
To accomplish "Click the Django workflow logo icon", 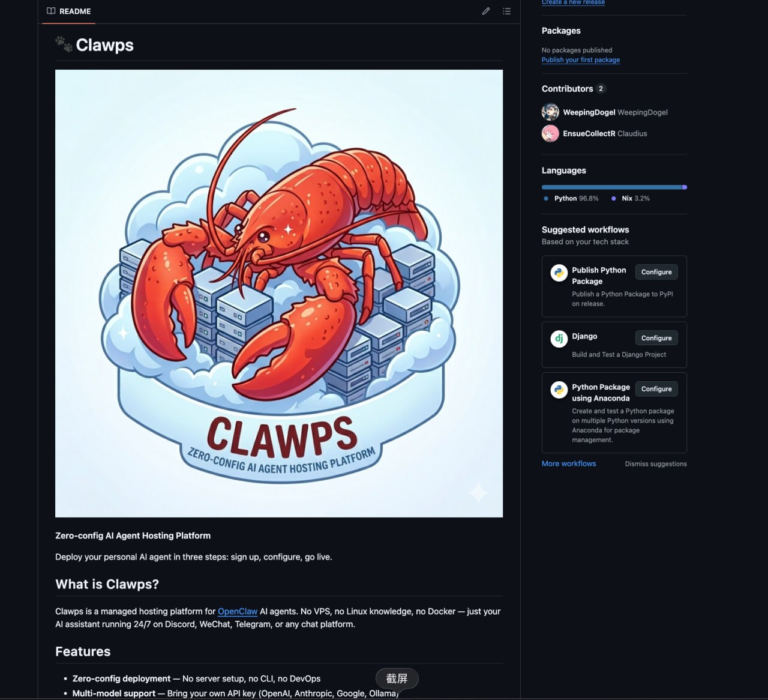I will coord(559,339).
